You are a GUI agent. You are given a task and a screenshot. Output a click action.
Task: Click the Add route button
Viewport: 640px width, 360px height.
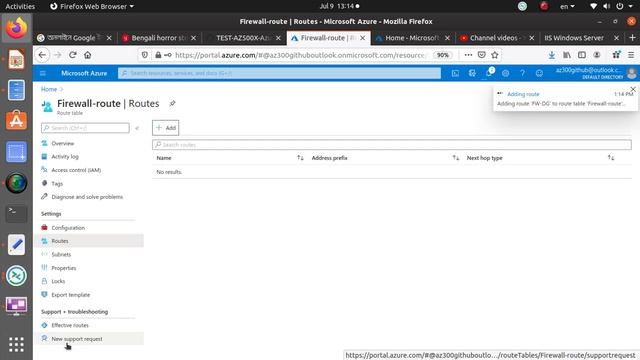pyautogui.click(x=166, y=128)
